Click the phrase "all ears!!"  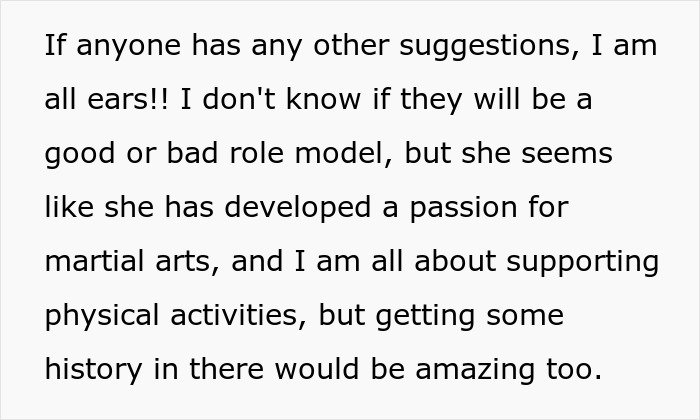pyautogui.click(x=107, y=99)
